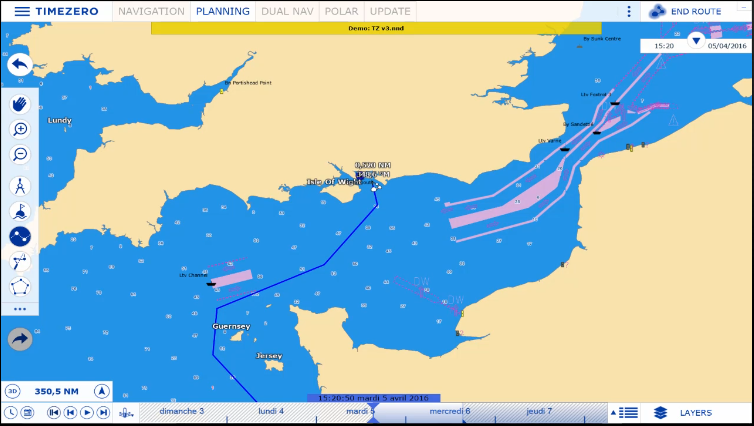Click the undo back arrow

pyautogui.click(x=20, y=64)
